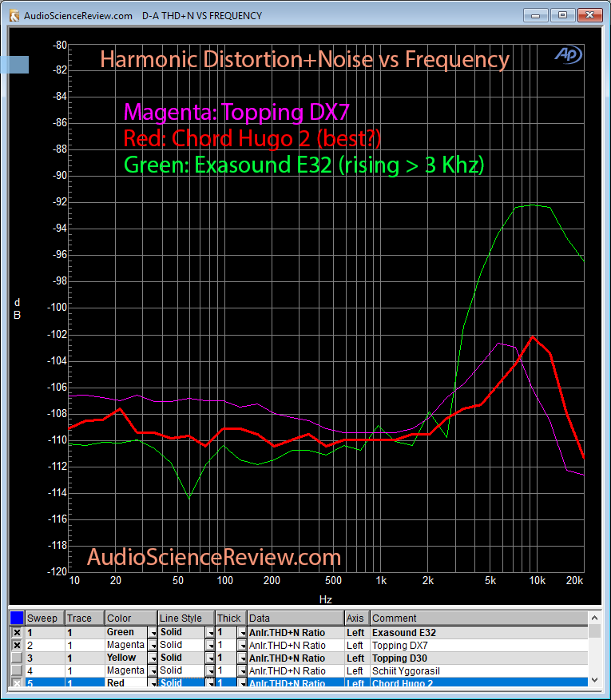This screenshot has height=700, width=611.
Task: Click the Line Style column header
Action: (186, 618)
